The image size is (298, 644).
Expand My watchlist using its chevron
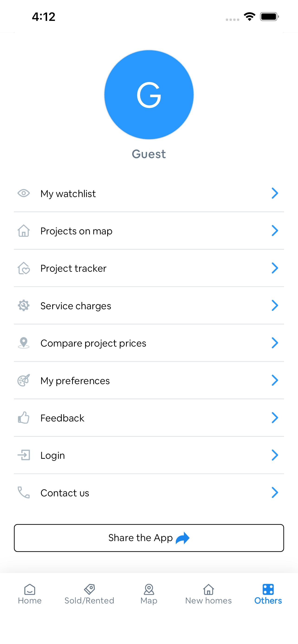[275, 193]
